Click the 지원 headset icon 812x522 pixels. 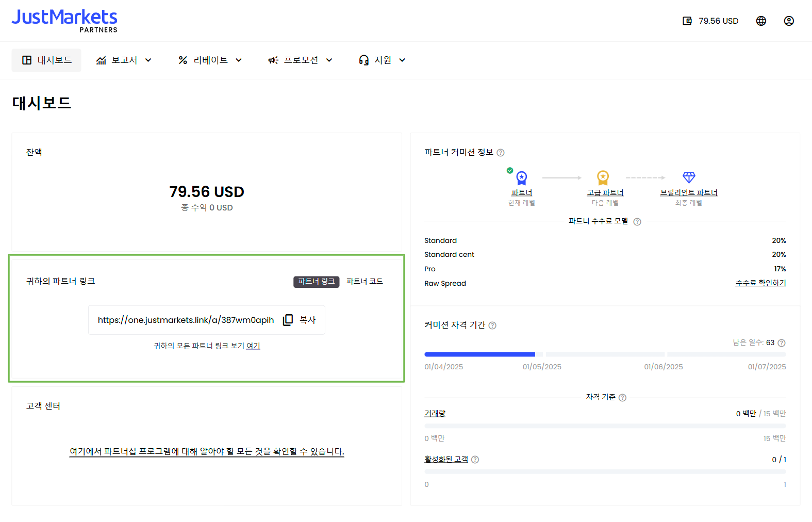[x=364, y=60]
